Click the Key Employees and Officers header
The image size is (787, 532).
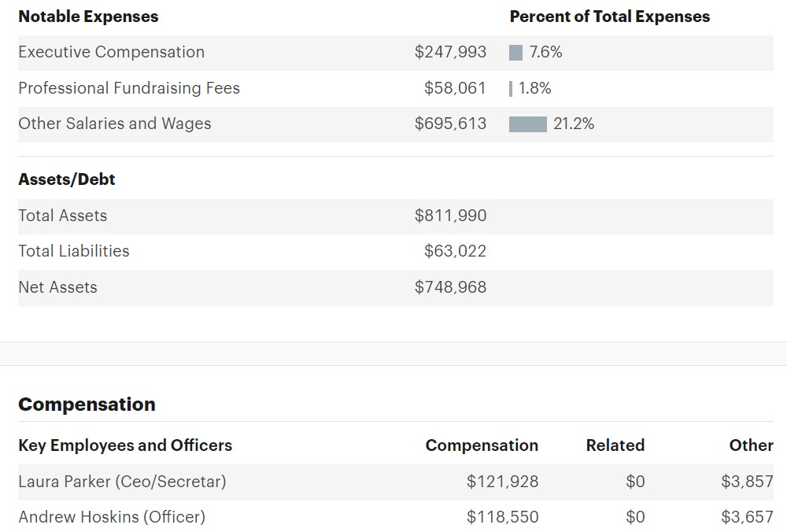click(125, 445)
